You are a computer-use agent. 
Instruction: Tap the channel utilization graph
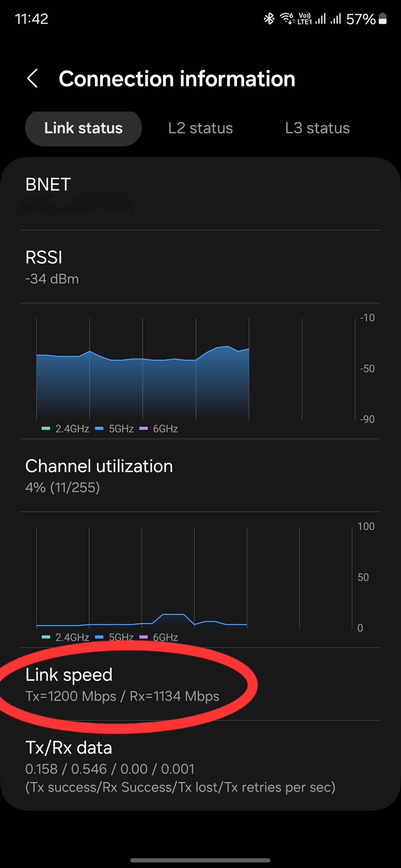pyautogui.click(x=194, y=578)
